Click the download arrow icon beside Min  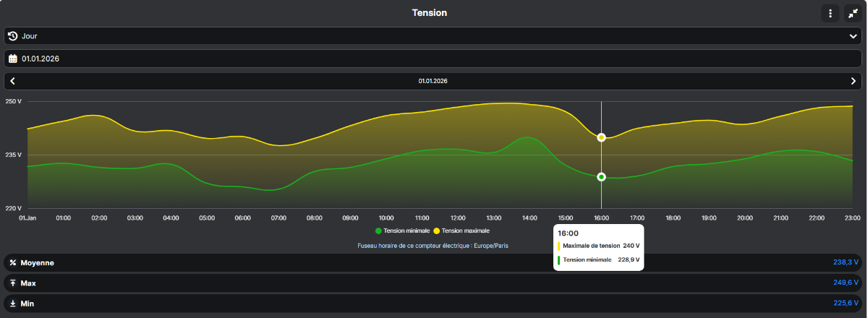(x=12, y=304)
